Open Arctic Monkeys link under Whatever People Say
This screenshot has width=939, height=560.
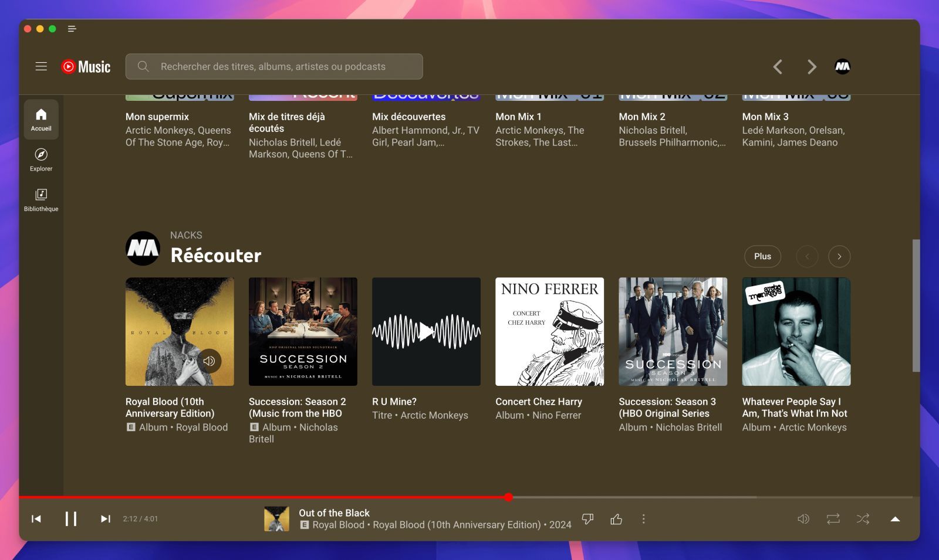coord(813,427)
